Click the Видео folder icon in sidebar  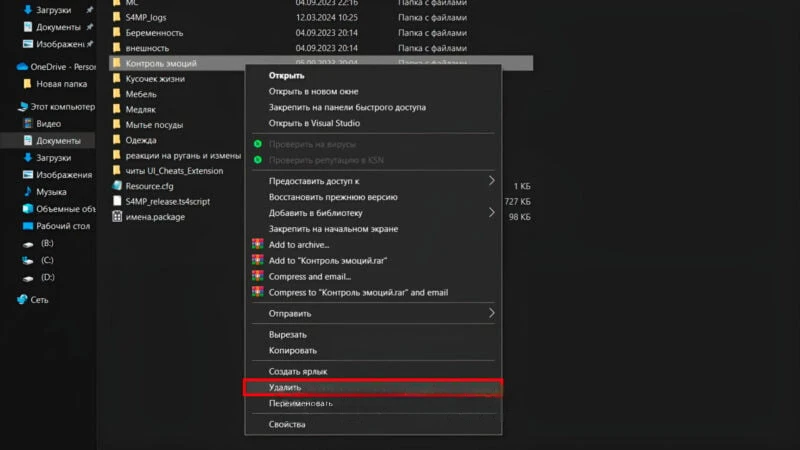(28, 123)
